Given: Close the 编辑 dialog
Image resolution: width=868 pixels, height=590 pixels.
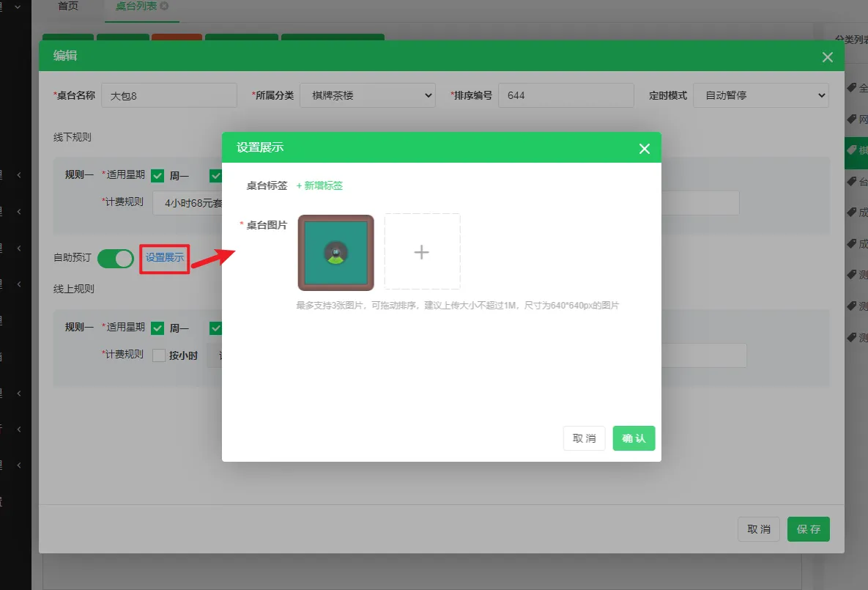Looking at the screenshot, I should pos(828,57).
